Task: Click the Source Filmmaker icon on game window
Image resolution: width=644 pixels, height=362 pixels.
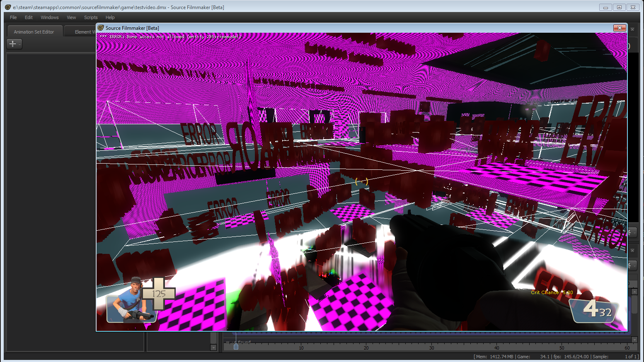Action: 101,28
